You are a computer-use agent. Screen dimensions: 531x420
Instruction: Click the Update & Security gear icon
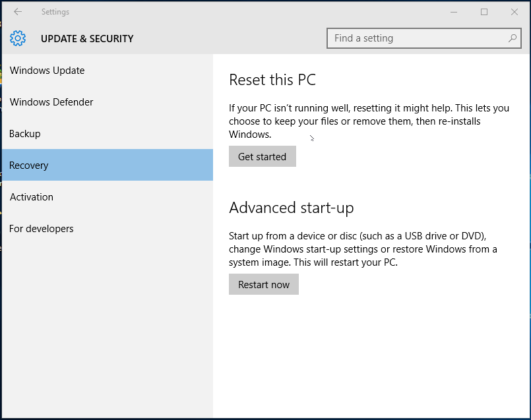pos(18,38)
